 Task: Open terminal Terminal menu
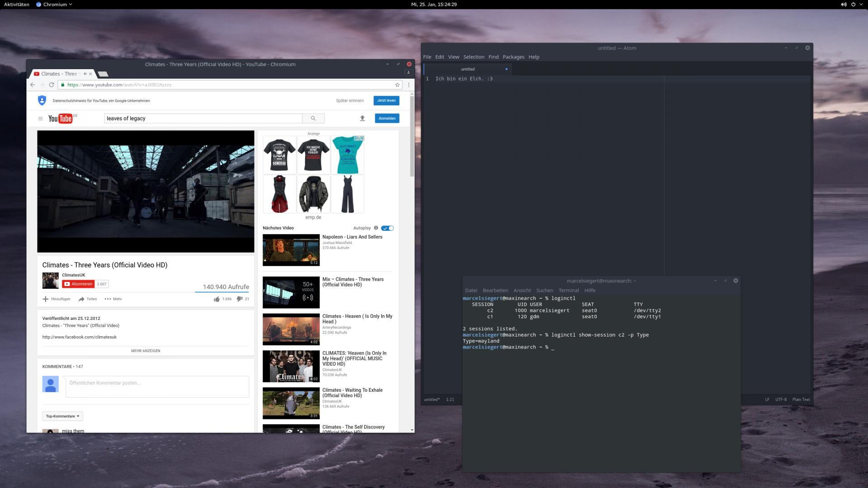[568, 291]
